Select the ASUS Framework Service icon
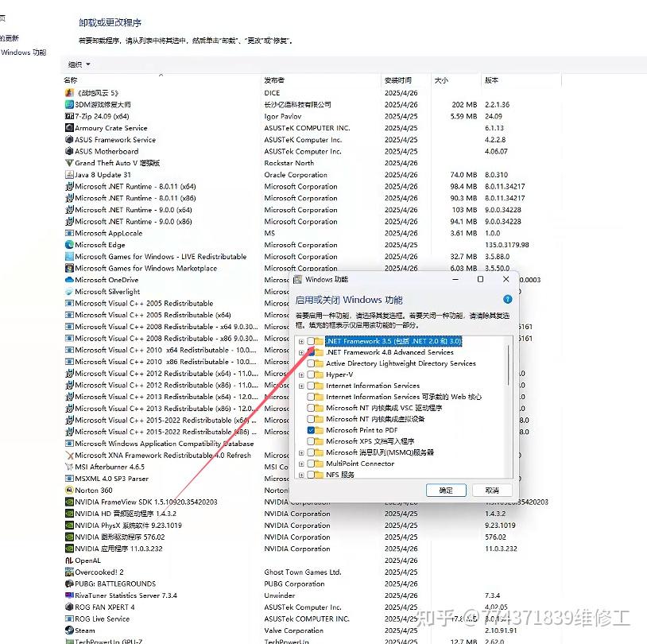Viewport: 647px width, 644px height. pyautogui.click(x=69, y=140)
